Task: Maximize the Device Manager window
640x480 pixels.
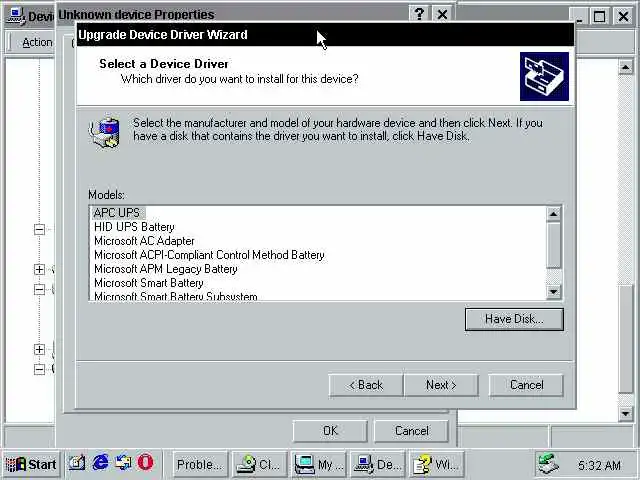Action: [600, 17]
